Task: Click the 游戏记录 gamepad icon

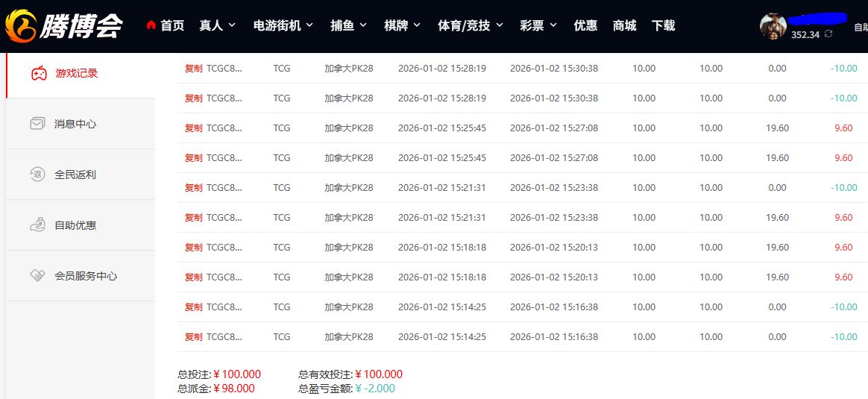Action: [x=38, y=73]
